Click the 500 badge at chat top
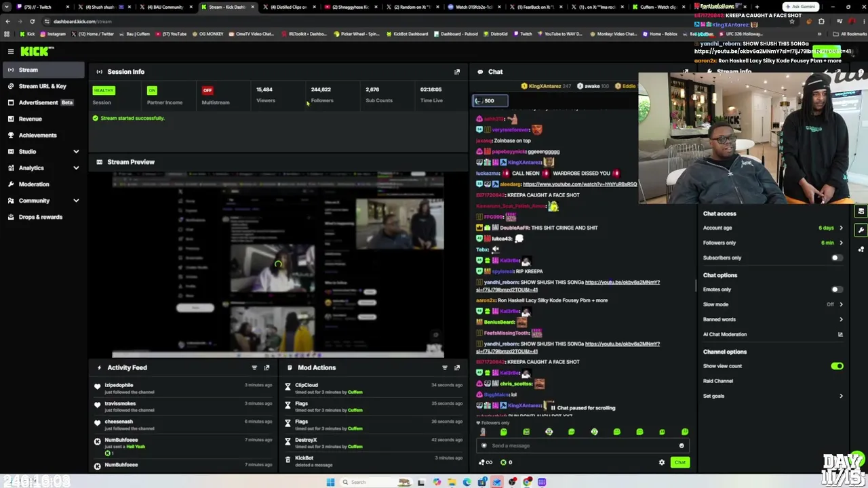Screen dimensions: 868x488 490,101
